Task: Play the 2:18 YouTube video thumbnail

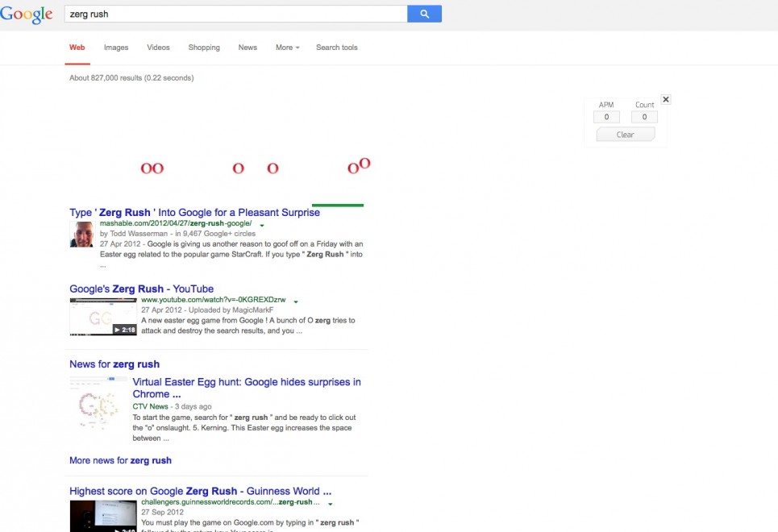Action: click(x=103, y=317)
